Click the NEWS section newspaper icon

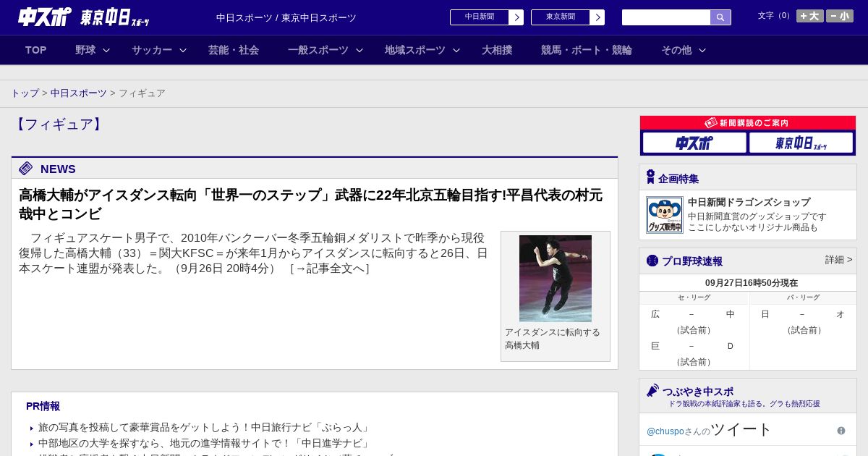[x=26, y=169]
